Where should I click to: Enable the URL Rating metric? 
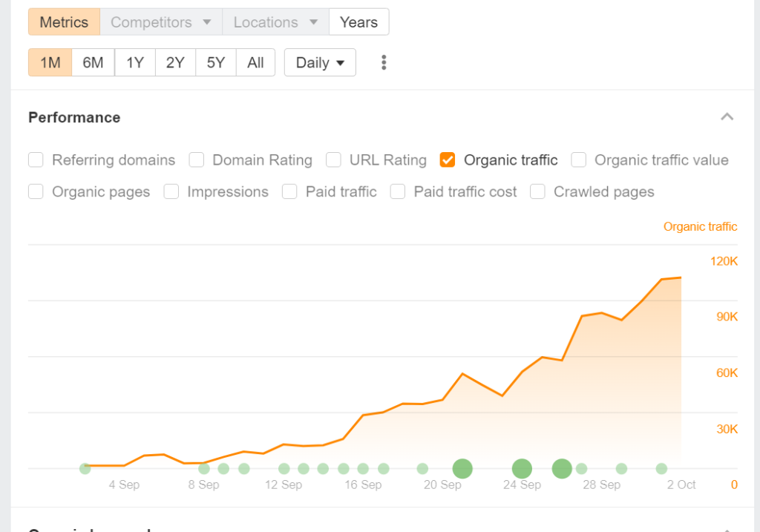coord(333,160)
